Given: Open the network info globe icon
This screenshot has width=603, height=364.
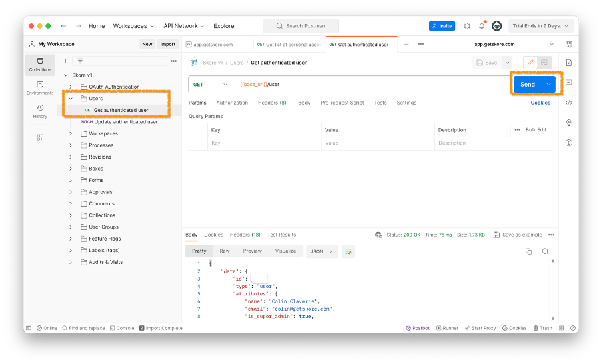Looking at the screenshot, I should [378, 235].
